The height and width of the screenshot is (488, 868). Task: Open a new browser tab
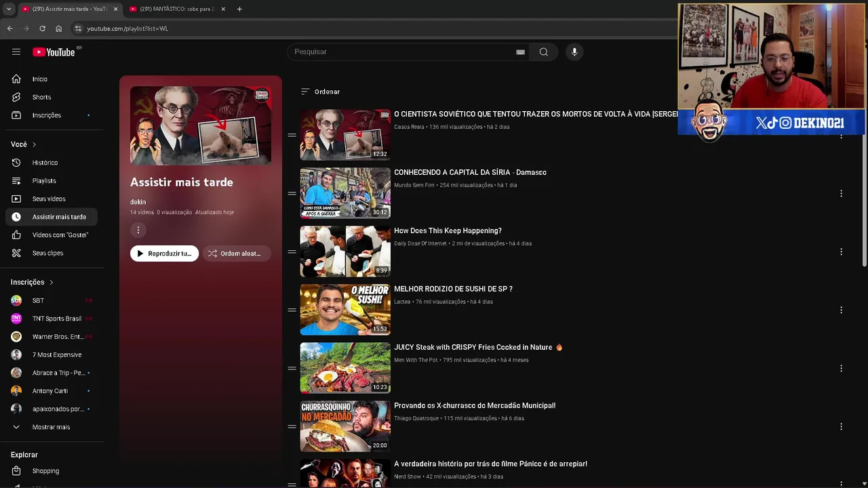[239, 9]
